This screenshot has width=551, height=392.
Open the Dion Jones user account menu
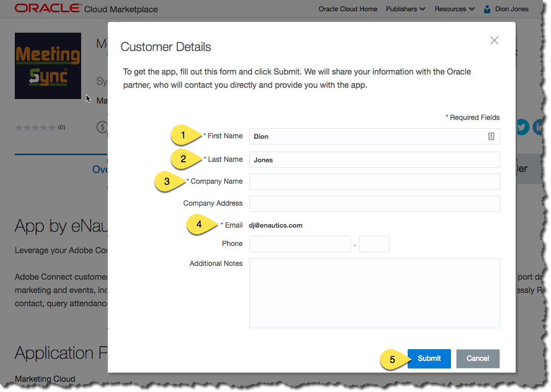[x=512, y=9]
